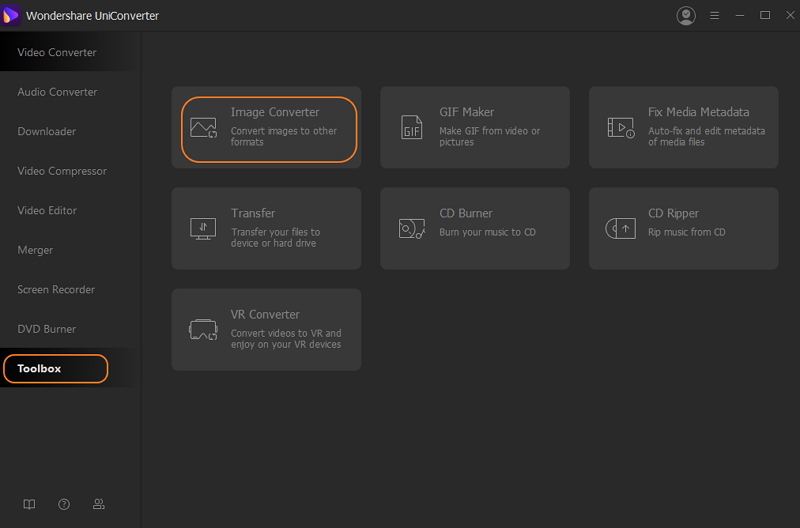Click the CD Ripper icon

(x=620, y=228)
